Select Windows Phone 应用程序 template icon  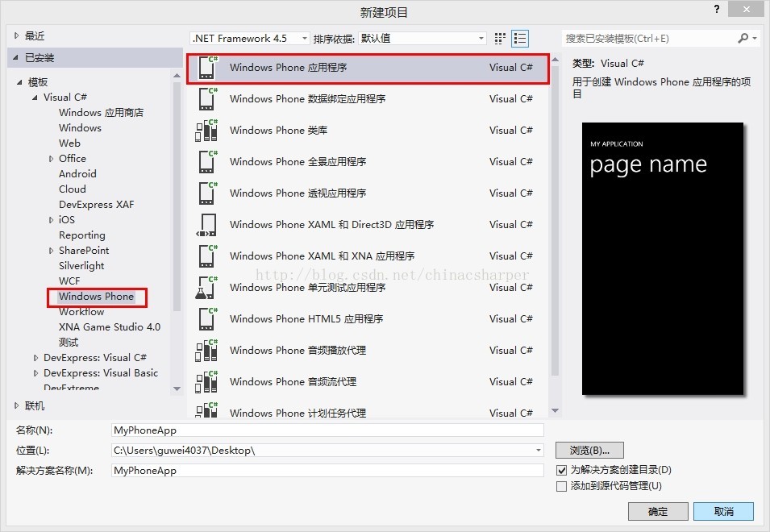[206, 68]
